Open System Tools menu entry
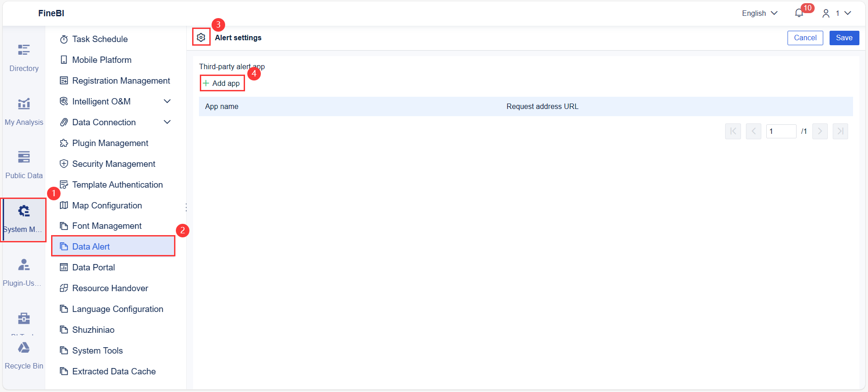The width and height of the screenshot is (868, 392). click(113, 350)
